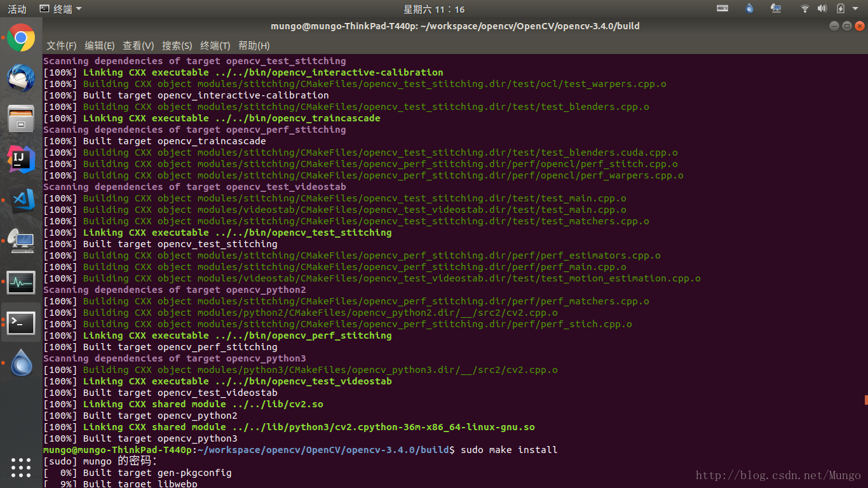Click the keyboard input method indicator
This screenshot has width=868, height=488.
coord(722,8)
